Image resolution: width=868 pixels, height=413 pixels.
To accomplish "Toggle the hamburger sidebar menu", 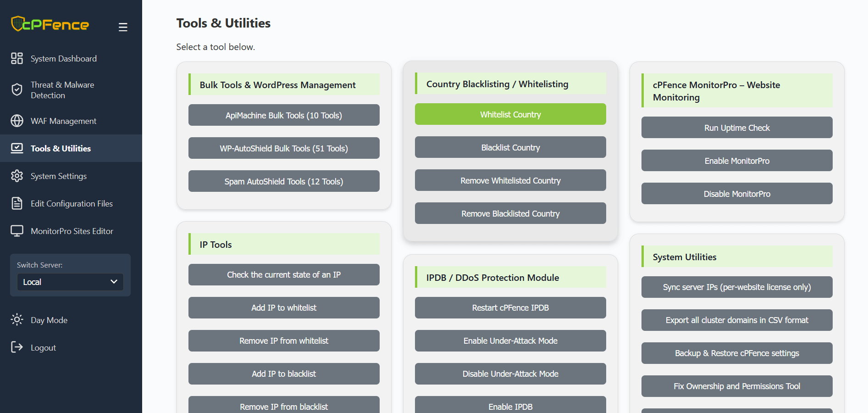I will (x=123, y=27).
